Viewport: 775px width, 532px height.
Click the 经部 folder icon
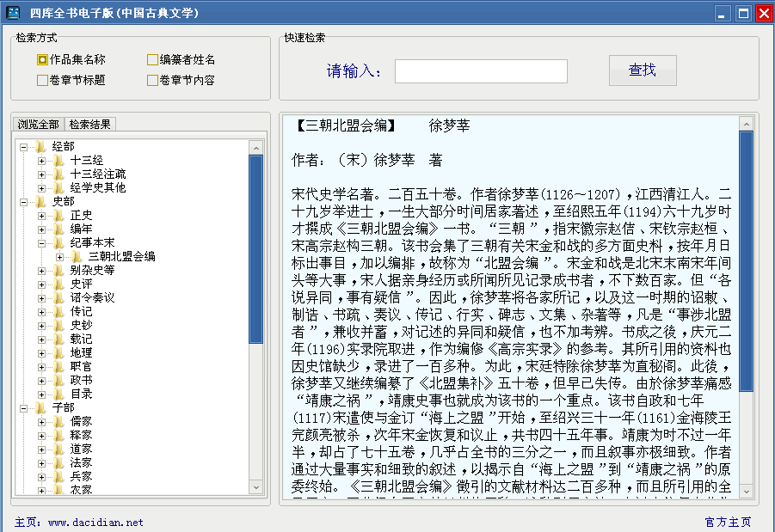tap(40, 147)
